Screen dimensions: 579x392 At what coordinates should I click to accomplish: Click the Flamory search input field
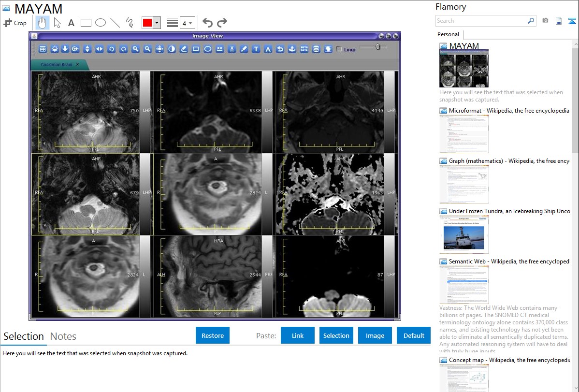coord(481,21)
